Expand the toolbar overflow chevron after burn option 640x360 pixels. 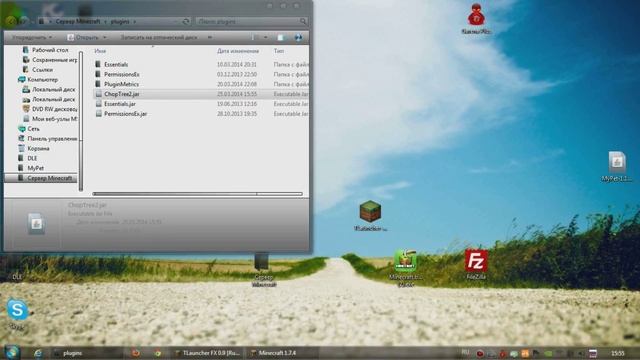209,38
